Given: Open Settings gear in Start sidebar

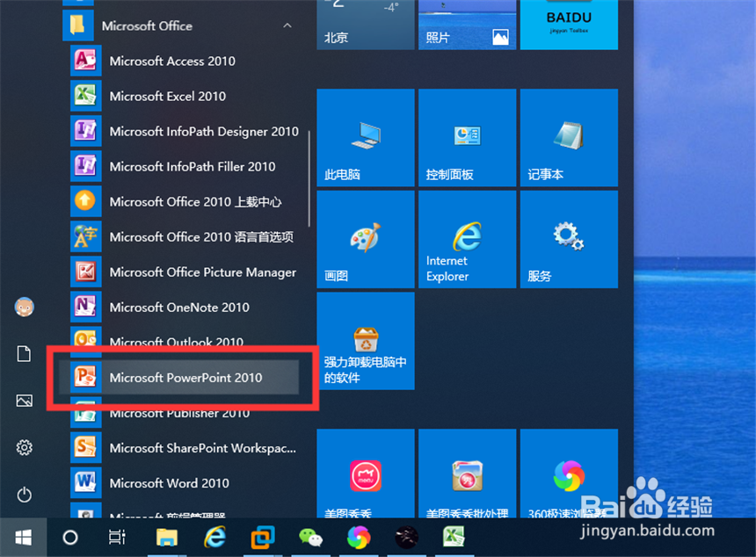Looking at the screenshot, I should tap(24, 448).
